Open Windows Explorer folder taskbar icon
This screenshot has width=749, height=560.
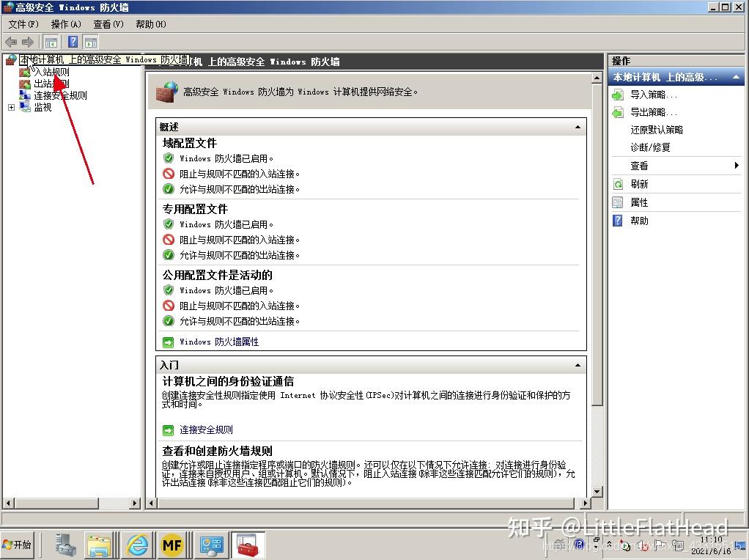pyautogui.click(x=99, y=545)
